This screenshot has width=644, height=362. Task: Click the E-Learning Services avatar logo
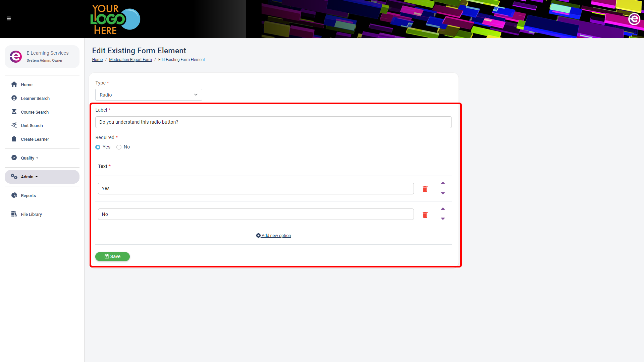coord(16,57)
